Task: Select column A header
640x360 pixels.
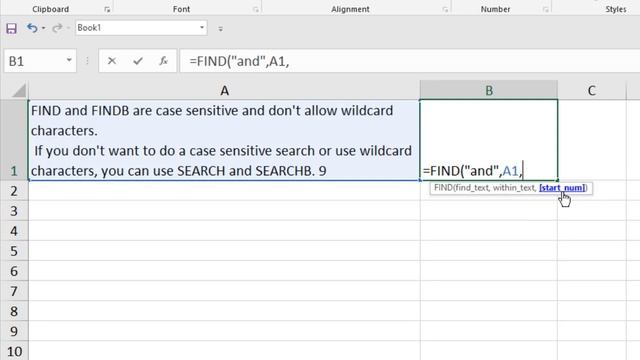Action: 224,90
